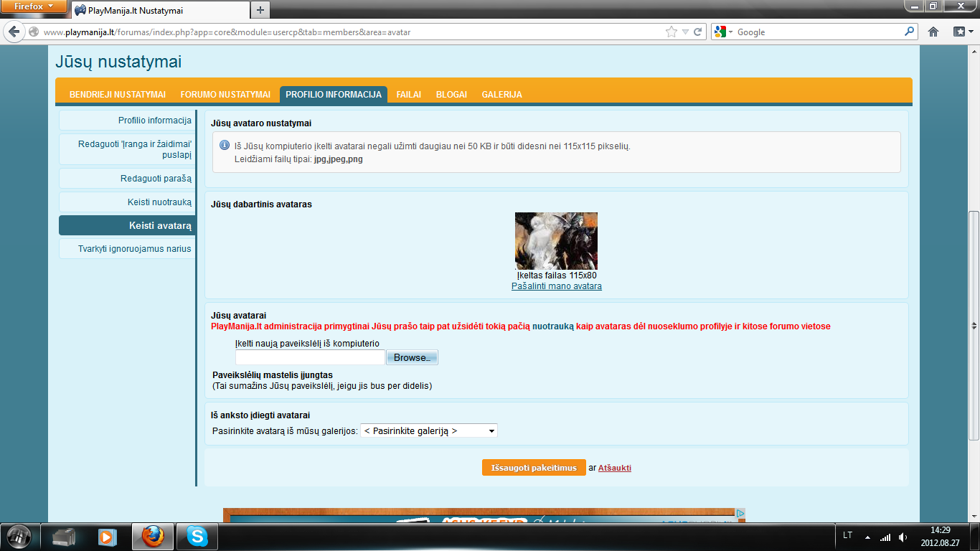Click the current avatar thumbnail image
Screen dimensions: 980x551
pos(556,241)
